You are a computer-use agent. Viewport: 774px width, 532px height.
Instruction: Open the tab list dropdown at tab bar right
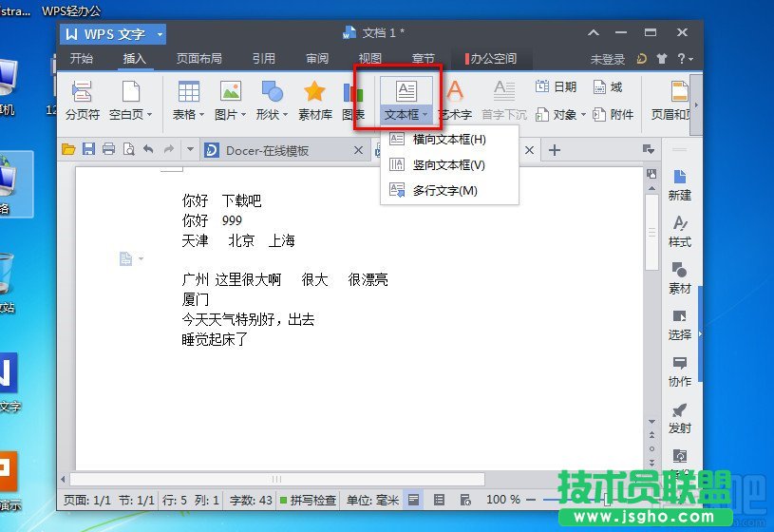tap(648, 149)
